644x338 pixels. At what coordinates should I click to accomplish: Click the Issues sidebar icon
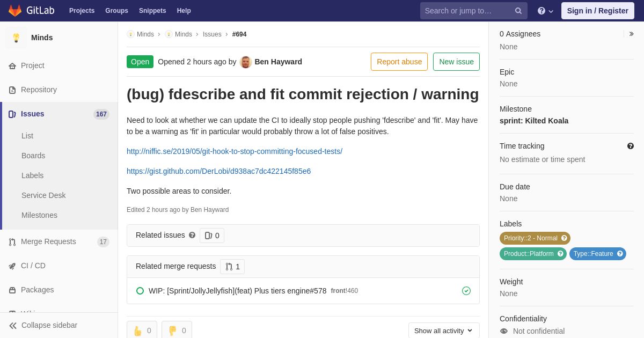click(x=12, y=114)
